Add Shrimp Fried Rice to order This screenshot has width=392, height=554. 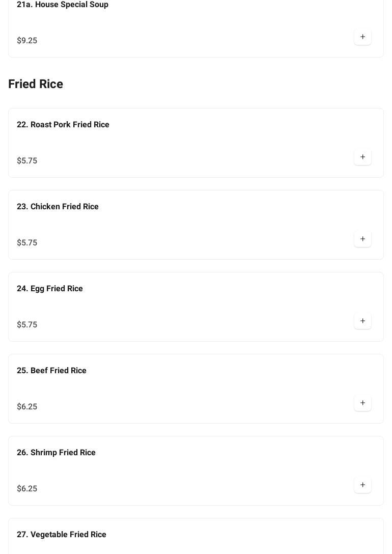click(x=362, y=485)
